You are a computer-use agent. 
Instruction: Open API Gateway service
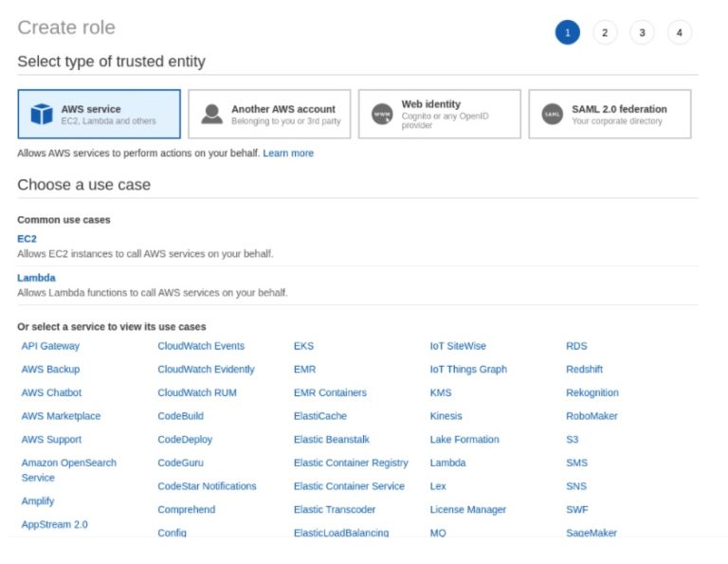click(x=50, y=346)
